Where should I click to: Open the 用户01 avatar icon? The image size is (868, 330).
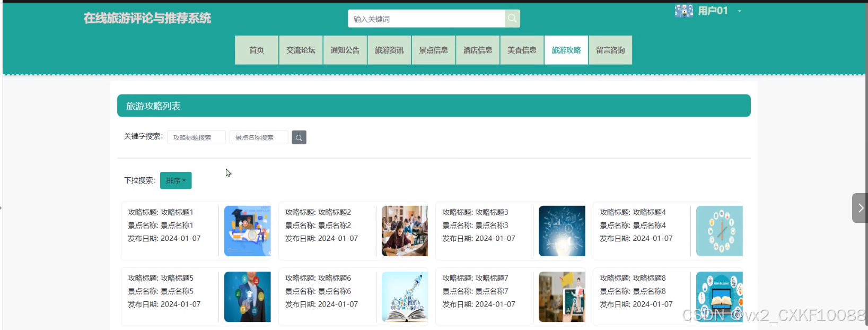(x=683, y=11)
